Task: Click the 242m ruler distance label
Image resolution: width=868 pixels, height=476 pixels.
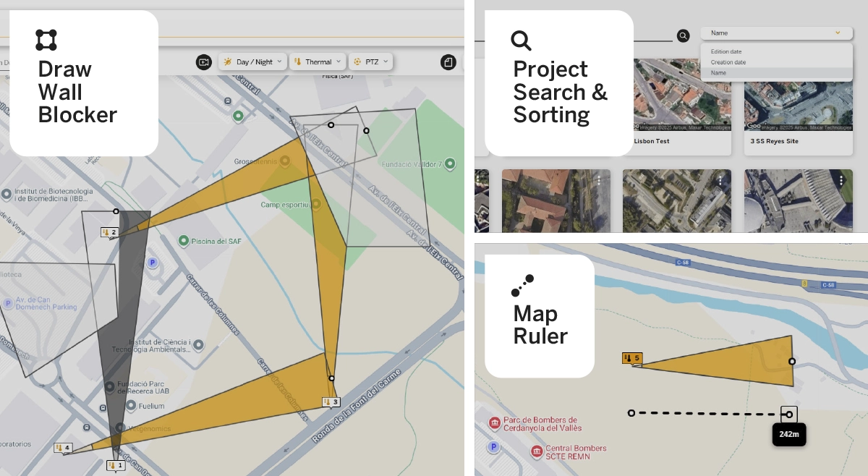Action: [789, 435]
